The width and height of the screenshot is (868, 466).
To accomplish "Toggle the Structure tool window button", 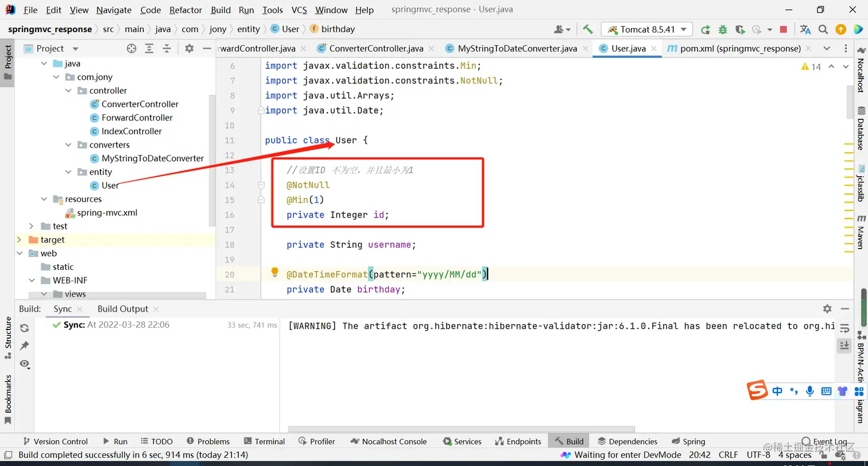I will [x=8, y=338].
